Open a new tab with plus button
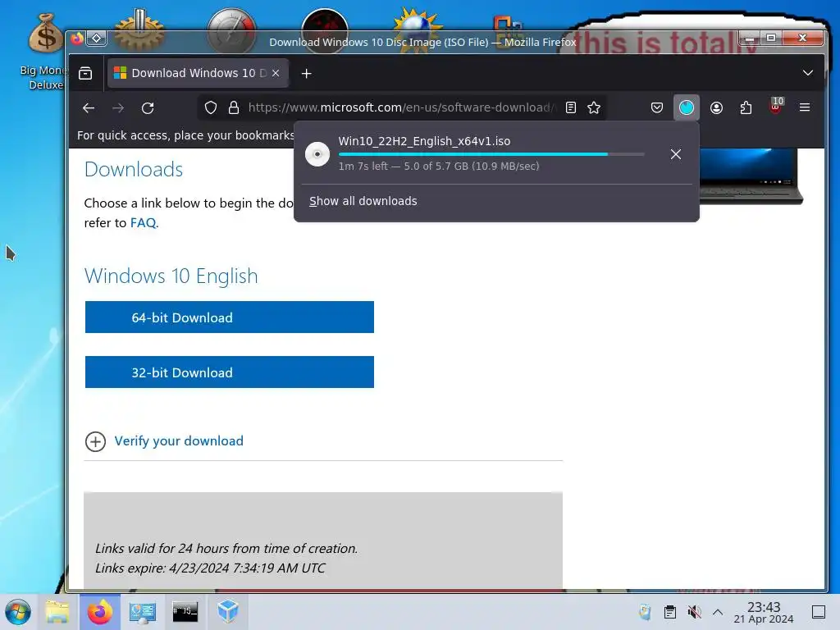This screenshot has height=630, width=840. pos(307,73)
